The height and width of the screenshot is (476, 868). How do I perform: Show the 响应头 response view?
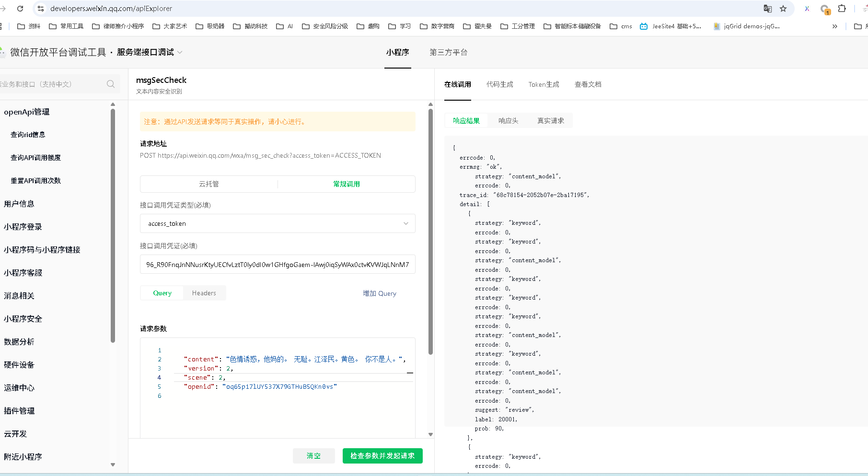(509, 121)
